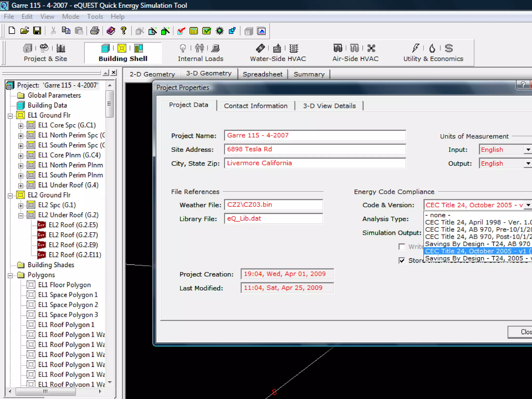Click the view results graph toolbar icon

[261, 31]
